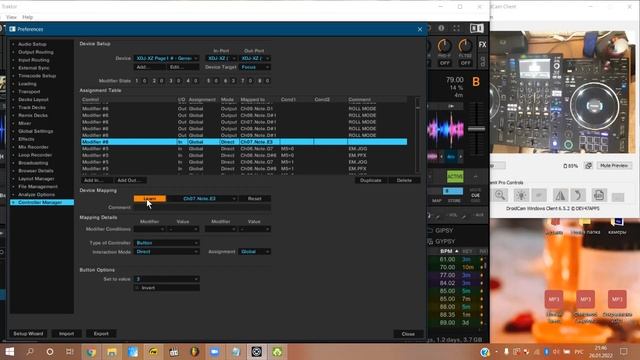
Task: Open first MP3 file icon on desktop
Action: (x=553, y=299)
